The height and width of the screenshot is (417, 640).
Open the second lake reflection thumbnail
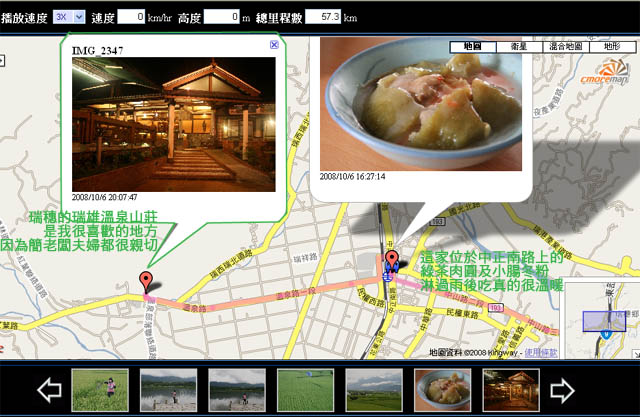pos(237,390)
